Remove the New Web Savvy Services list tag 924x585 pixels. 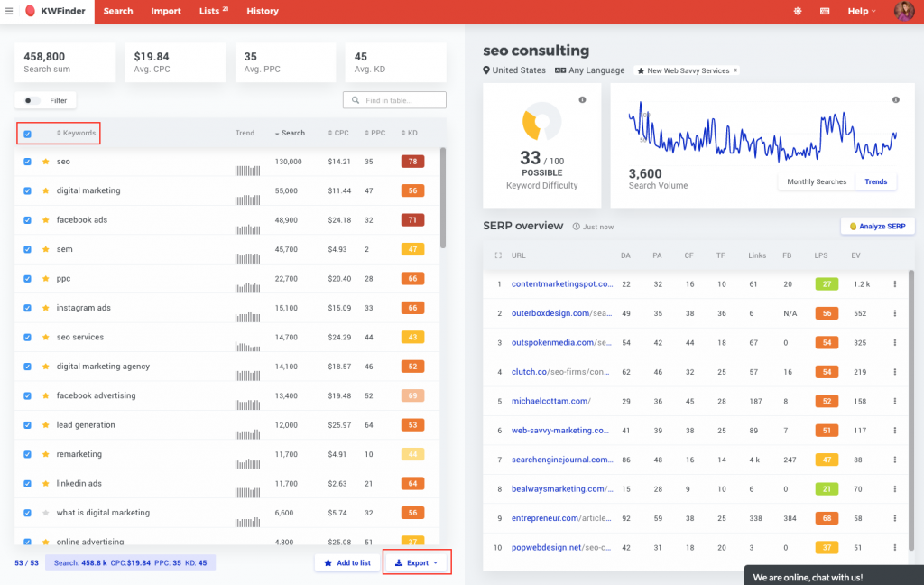(735, 70)
